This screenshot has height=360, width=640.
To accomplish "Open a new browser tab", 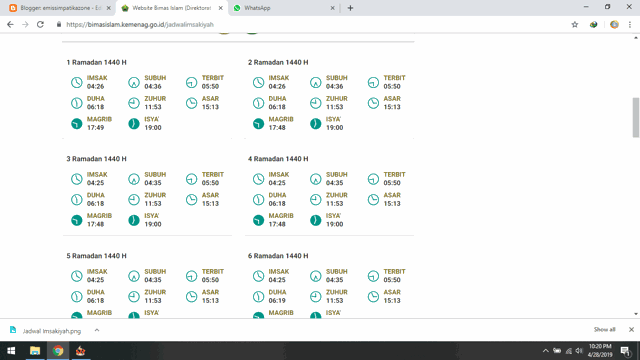I will [x=350, y=8].
